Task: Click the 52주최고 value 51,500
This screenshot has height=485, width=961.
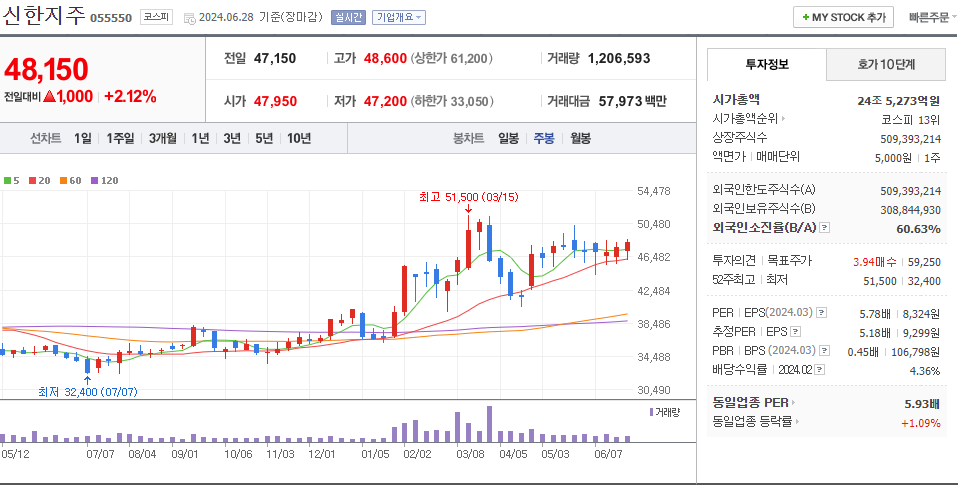Action: pos(879,281)
